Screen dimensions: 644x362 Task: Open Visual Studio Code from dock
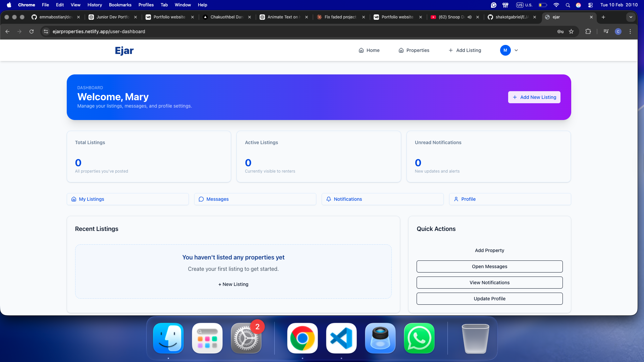click(x=341, y=338)
